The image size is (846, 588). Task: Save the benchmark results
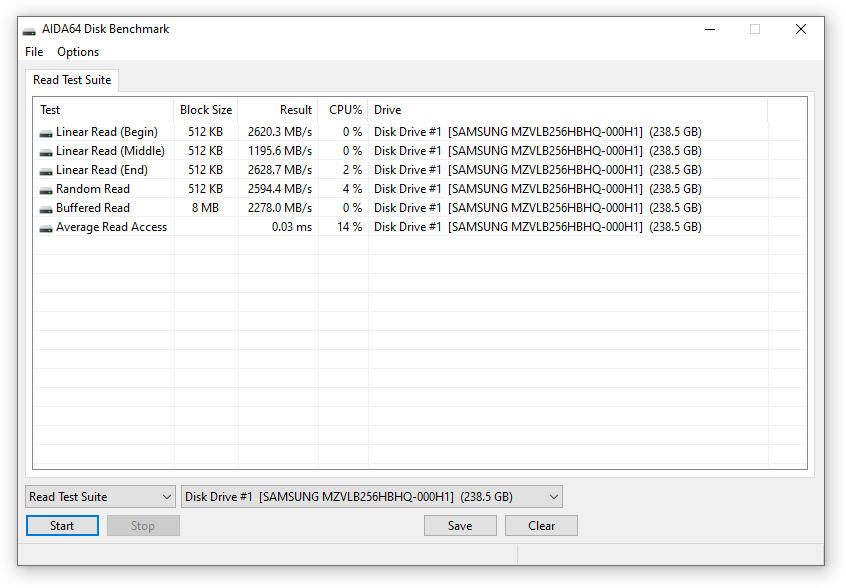point(460,526)
